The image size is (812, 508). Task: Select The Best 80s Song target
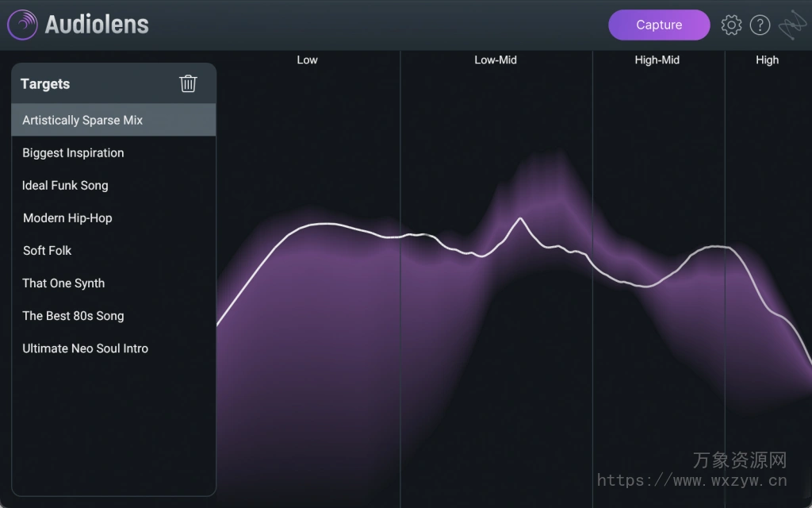click(73, 315)
